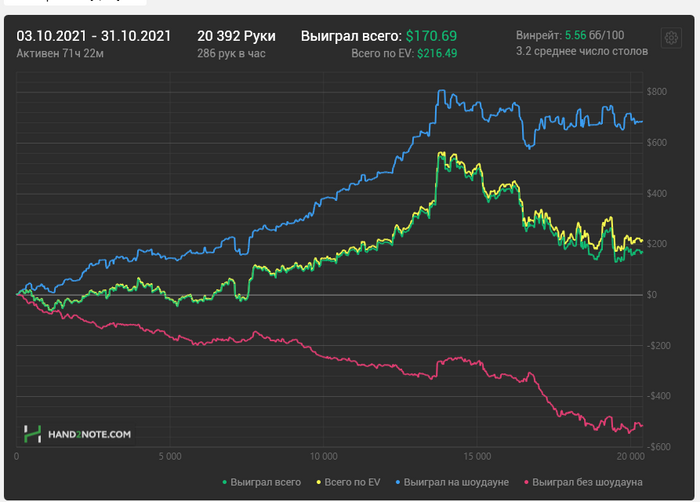This screenshot has width=700, height=502.
Task: Click the date range 03.10.2021 - 31.10.2021
Action: (x=94, y=36)
